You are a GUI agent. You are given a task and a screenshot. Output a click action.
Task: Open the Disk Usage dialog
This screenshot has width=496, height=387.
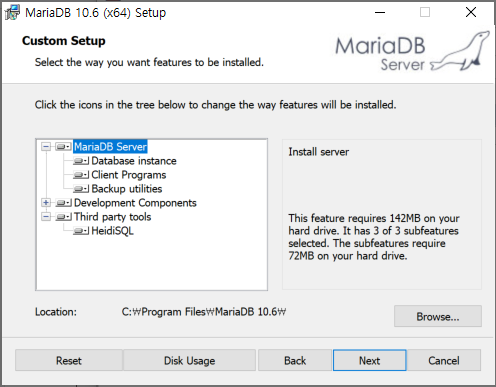189,360
